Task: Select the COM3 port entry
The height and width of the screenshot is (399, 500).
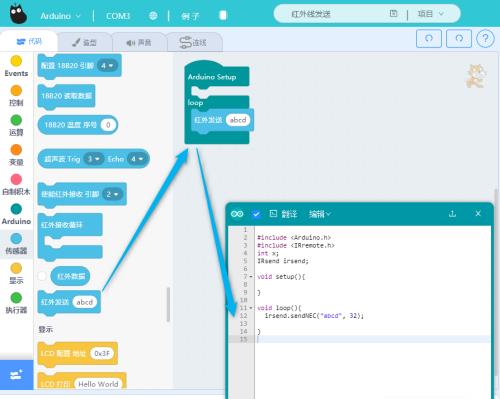Action: pos(118,16)
